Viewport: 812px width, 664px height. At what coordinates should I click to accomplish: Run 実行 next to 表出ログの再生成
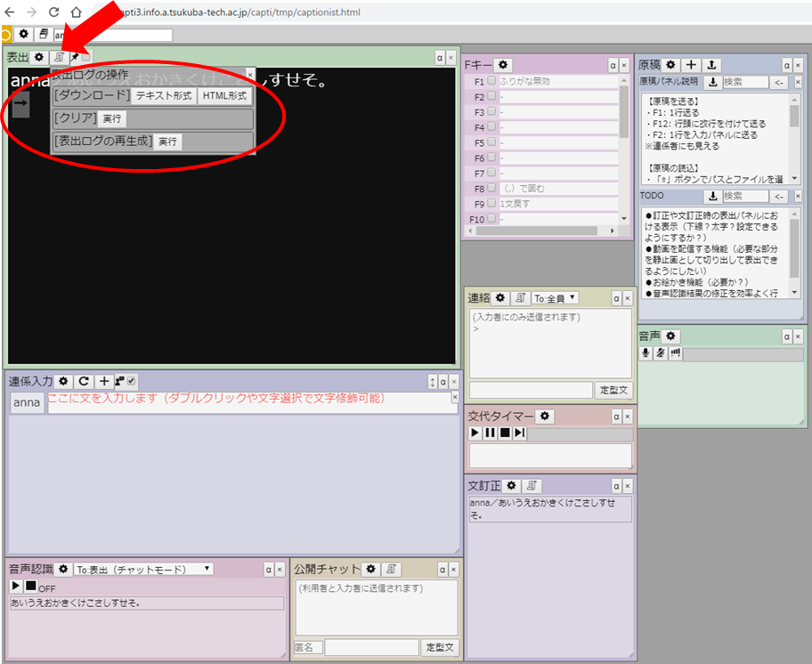point(167,142)
